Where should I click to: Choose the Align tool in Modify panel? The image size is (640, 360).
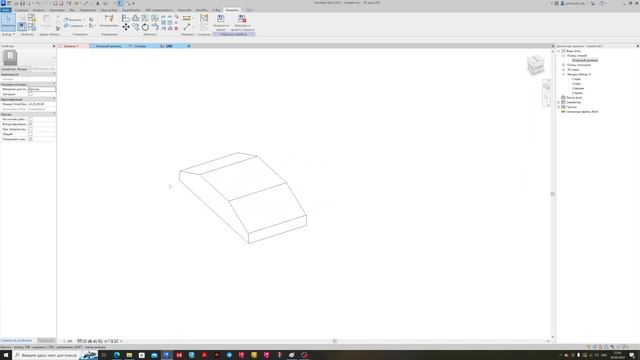click(126, 18)
